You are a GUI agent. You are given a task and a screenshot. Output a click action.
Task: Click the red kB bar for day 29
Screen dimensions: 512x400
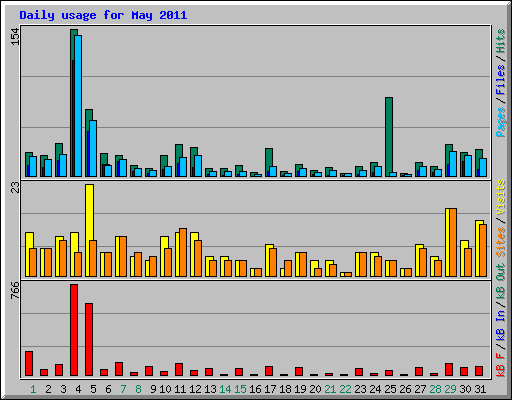click(449, 370)
